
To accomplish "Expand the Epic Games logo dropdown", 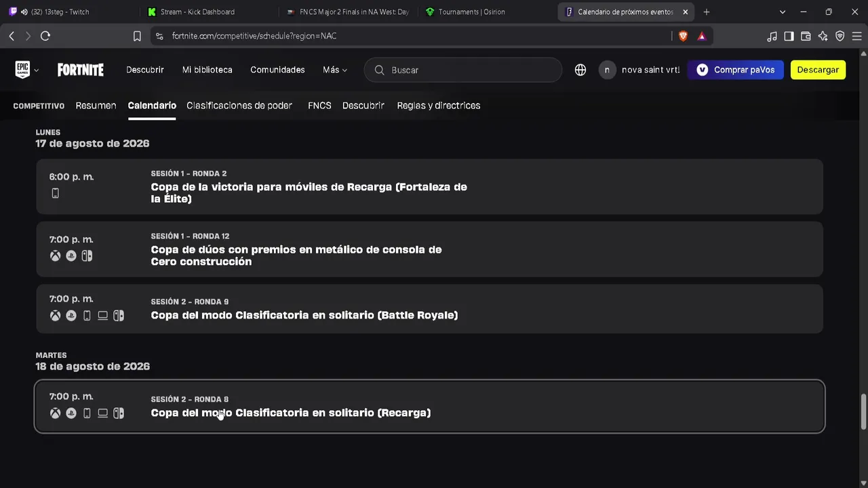I will tap(26, 70).
